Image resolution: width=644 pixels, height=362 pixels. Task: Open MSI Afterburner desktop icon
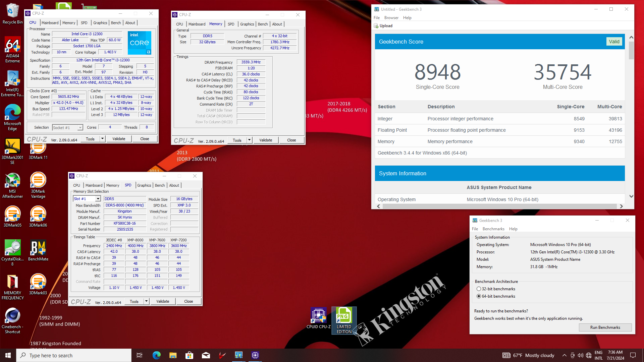point(12,185)
